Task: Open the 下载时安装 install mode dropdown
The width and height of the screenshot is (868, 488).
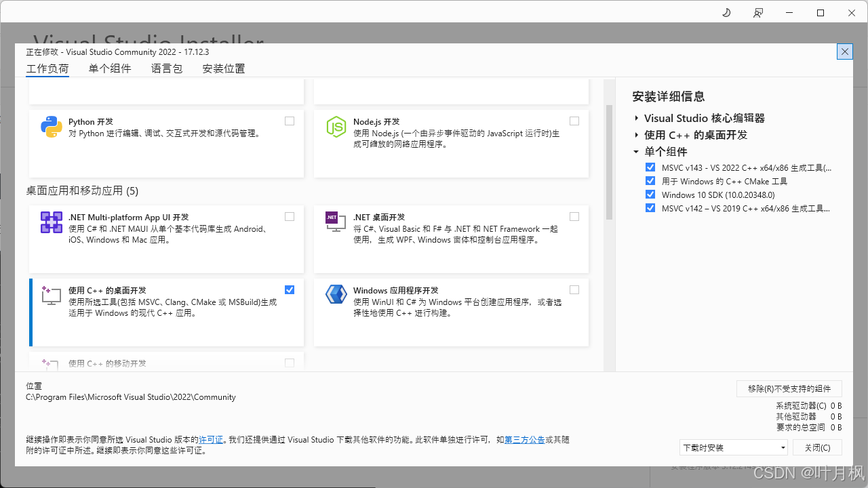Action: (734, 447)
